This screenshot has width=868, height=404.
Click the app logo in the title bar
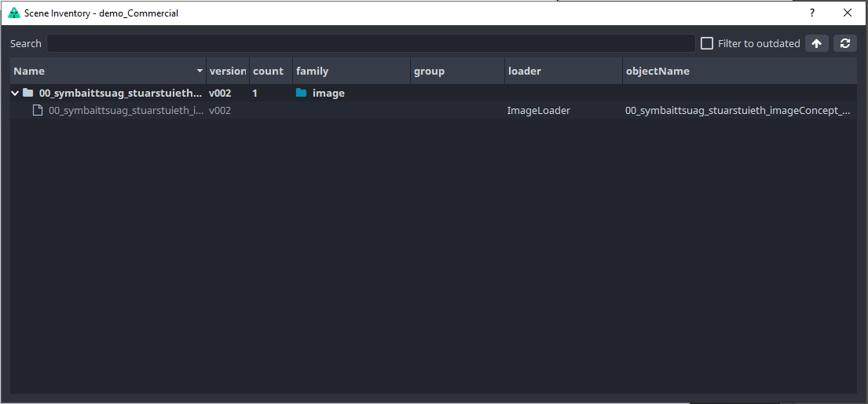(x=13, y=13)
